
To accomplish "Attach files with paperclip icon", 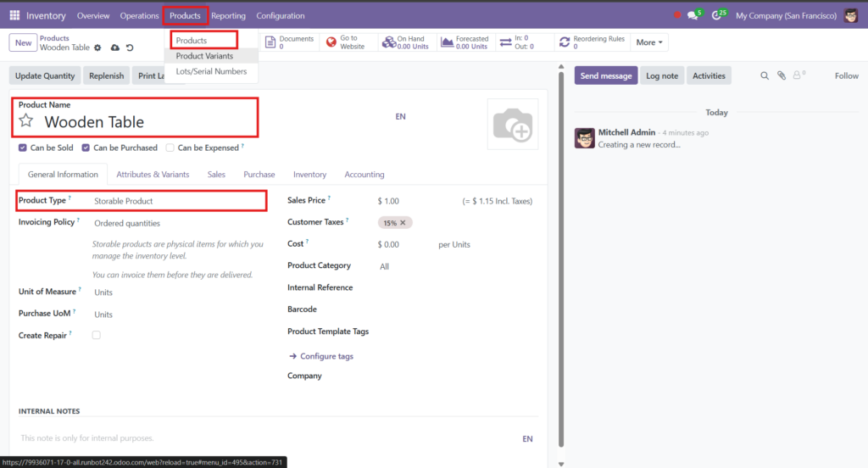I will [x=781, y=75].
